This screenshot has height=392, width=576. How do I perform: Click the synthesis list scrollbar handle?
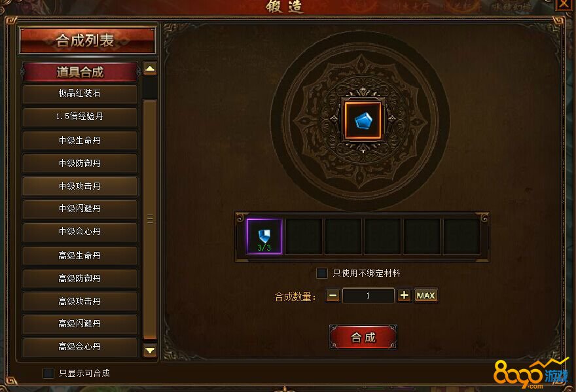[150, 219]
